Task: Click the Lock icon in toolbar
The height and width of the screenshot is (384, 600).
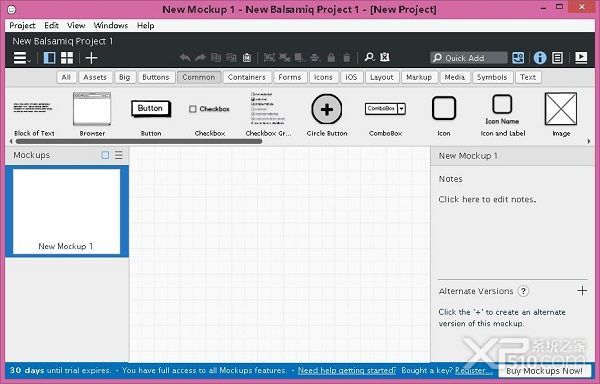Action: coord(331,58)
